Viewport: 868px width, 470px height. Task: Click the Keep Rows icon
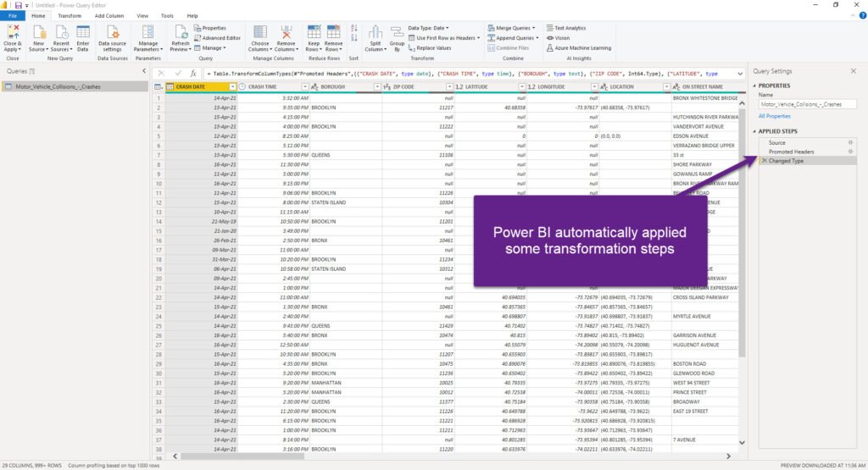pos(314,33)
